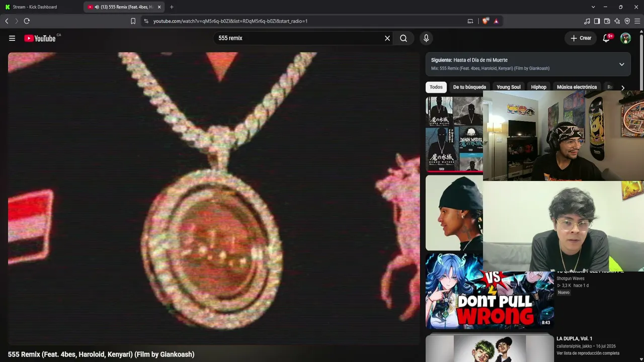Open YouTube notifications bell
The image size is (644, 362).
[607, 38]
